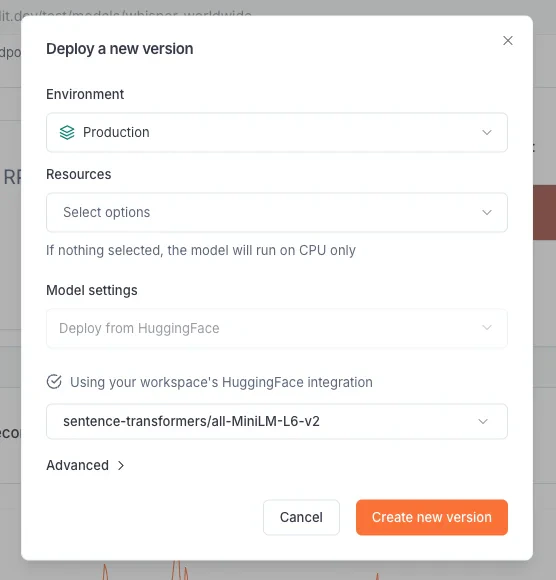
Task: Click the Production layers icon
Action: [x=67, y=132]
